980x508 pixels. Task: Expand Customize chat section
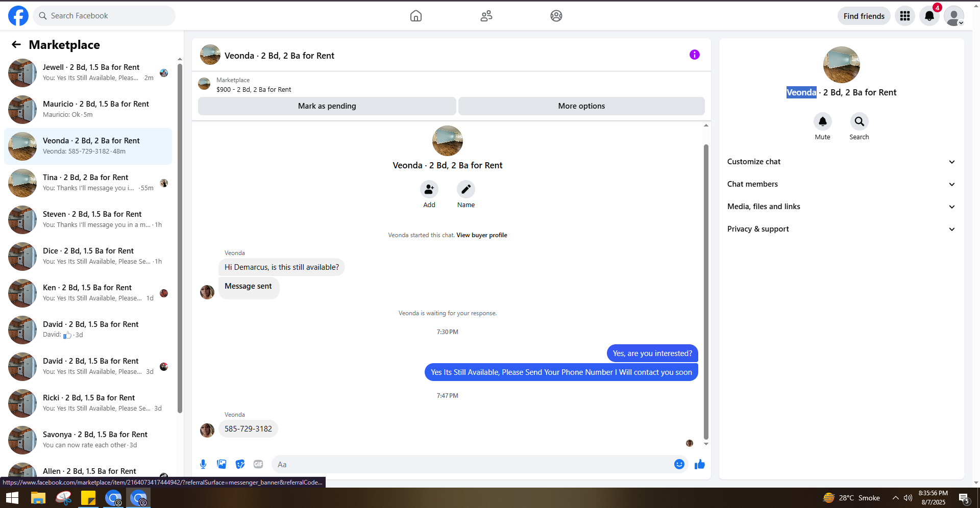click(x=842, y=162)
